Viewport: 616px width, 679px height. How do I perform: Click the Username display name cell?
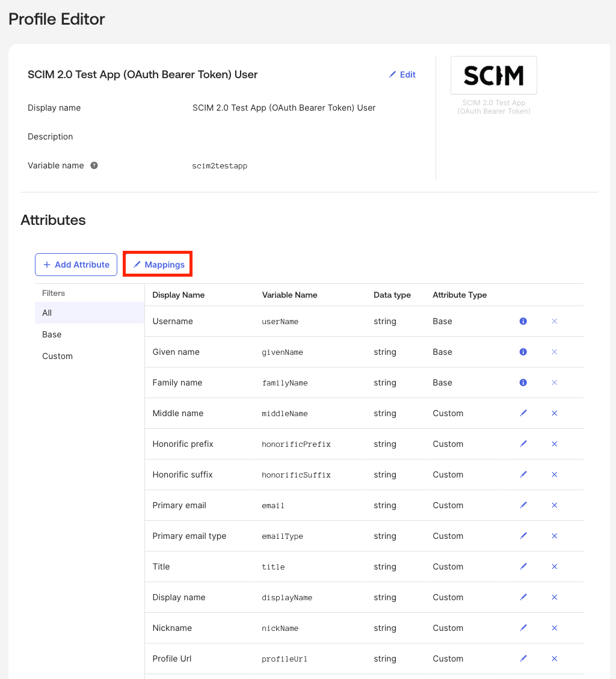pyautogui.click(x=173, y=321)
